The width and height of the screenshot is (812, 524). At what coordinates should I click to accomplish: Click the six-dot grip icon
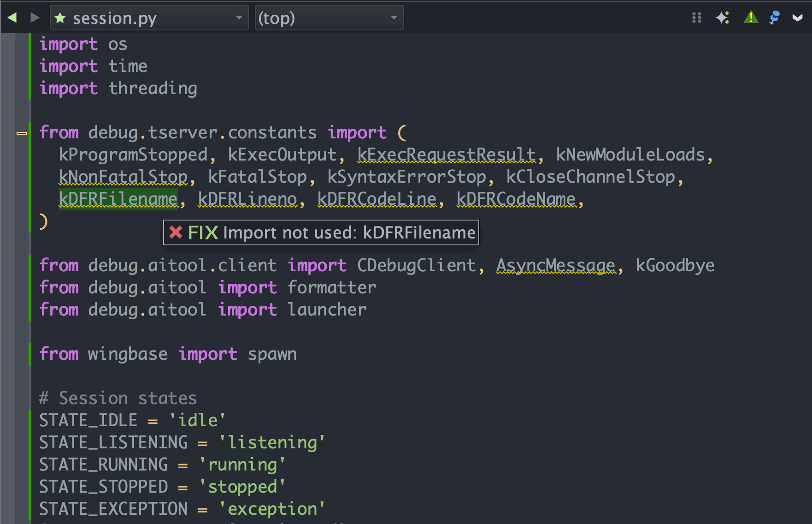click(x=697, y=18)
